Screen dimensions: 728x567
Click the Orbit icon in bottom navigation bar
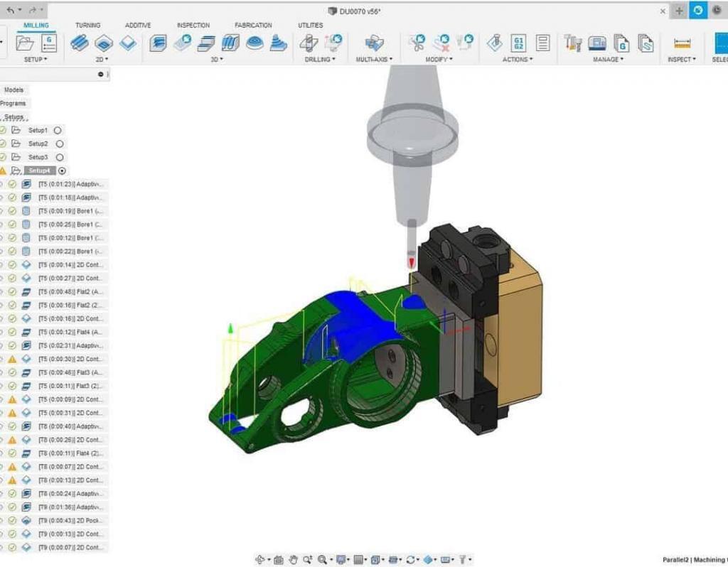coord(261,560)
